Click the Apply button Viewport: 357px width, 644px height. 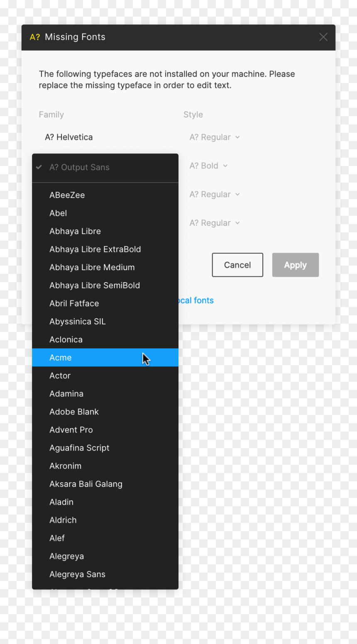(296, 265)
